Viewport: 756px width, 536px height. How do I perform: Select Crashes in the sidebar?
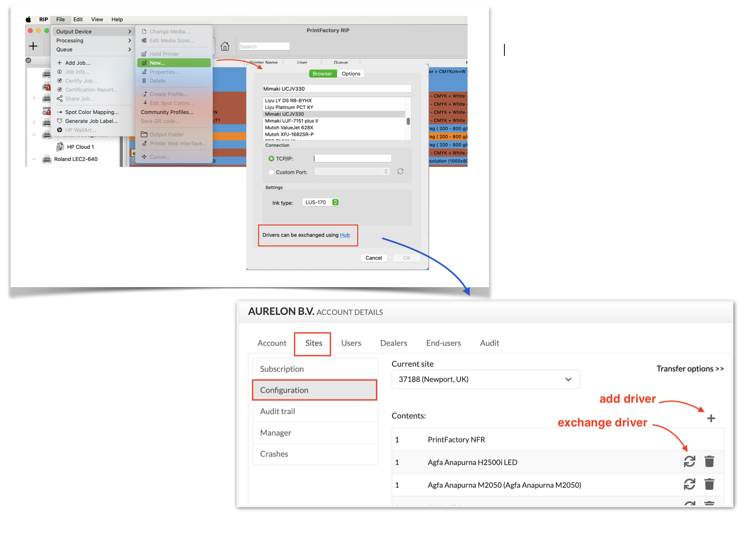[315, 454]
